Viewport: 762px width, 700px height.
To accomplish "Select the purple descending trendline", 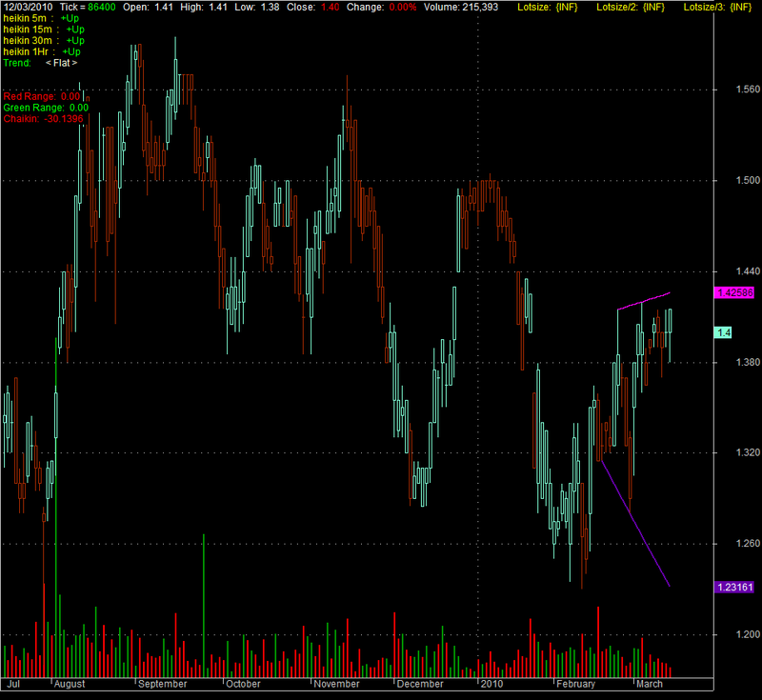I will pos(635,523).
